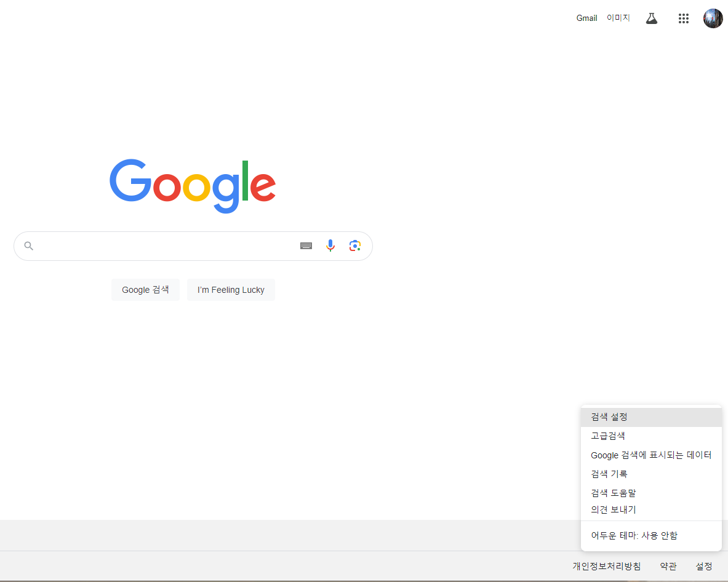This screenshot has width=728, height=582.
Task: Open Google 검색에 표시되는 데이터
Action: [x=651, y=455]
